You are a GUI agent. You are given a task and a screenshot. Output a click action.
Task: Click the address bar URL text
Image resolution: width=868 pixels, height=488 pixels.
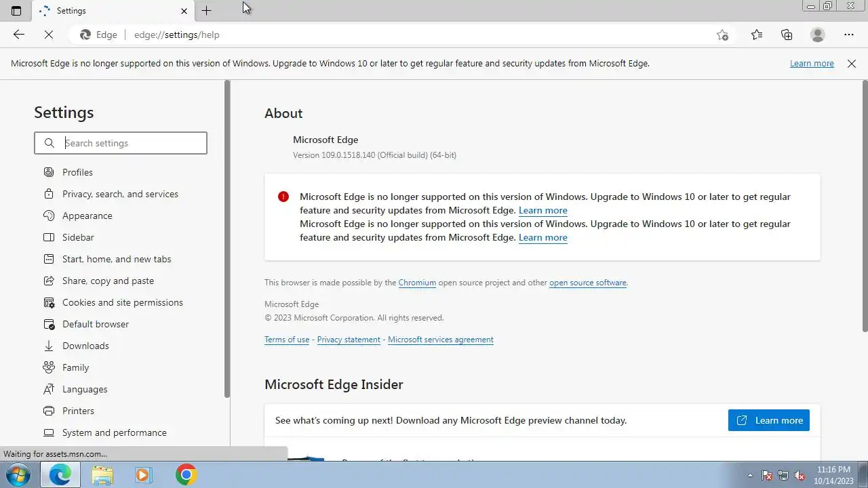click(177, 35)
